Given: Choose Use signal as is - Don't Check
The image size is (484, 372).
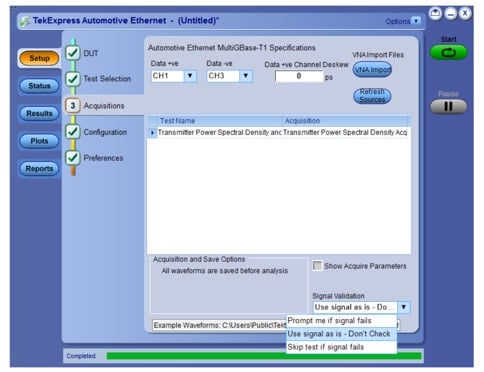Looking at the screenshot, I should click(342, 334).
